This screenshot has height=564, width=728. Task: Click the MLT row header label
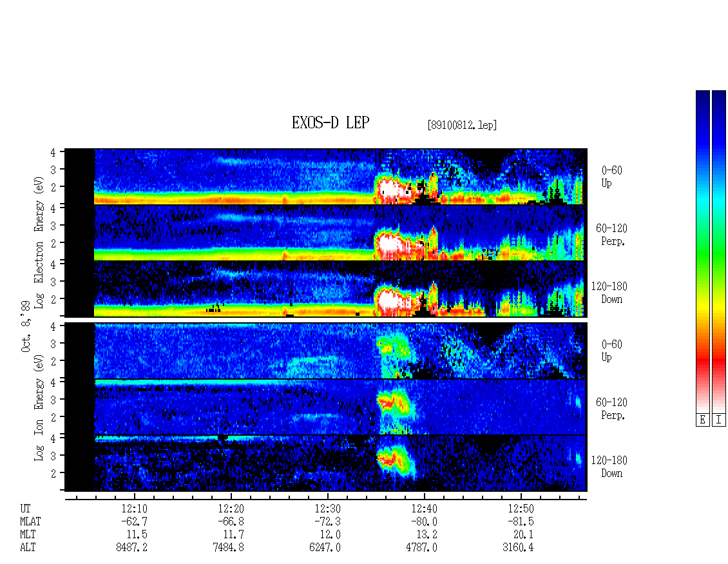coord(28,535)
